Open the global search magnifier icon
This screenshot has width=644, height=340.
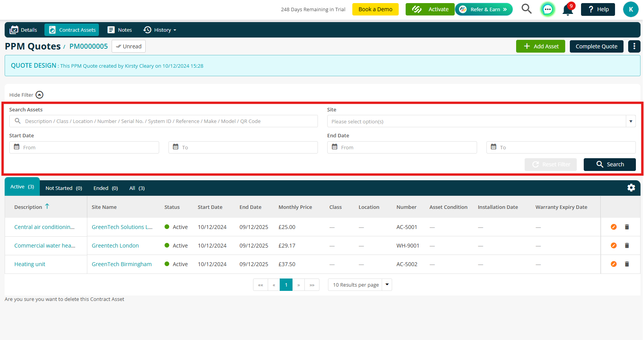tap(527, 9)
